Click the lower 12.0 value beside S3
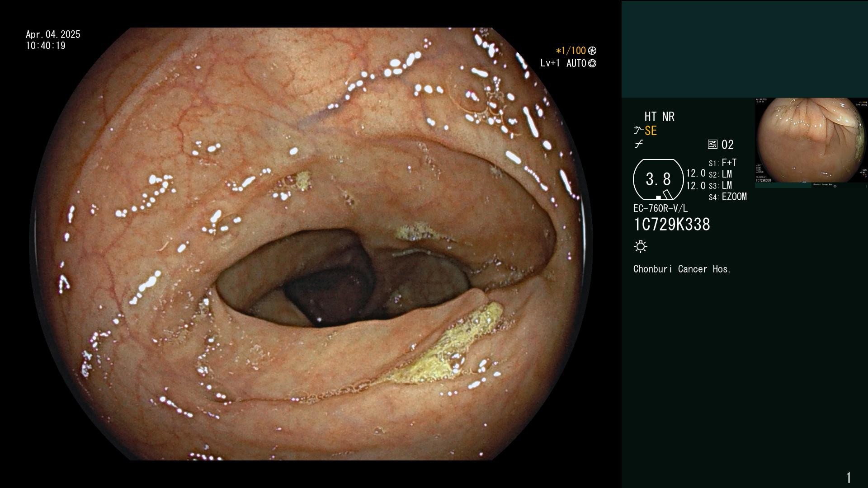Viewport: 868px width, 488px height. click(696, 186)
